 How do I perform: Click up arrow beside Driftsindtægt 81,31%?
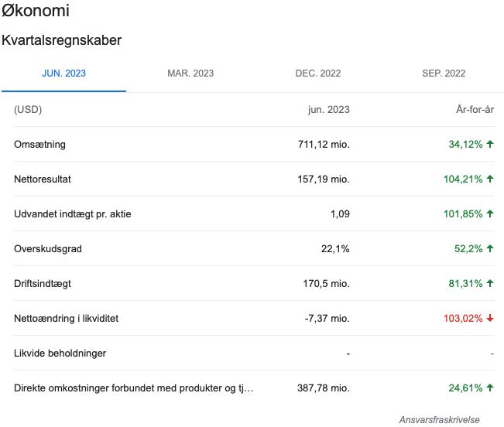tap(490, 283)
